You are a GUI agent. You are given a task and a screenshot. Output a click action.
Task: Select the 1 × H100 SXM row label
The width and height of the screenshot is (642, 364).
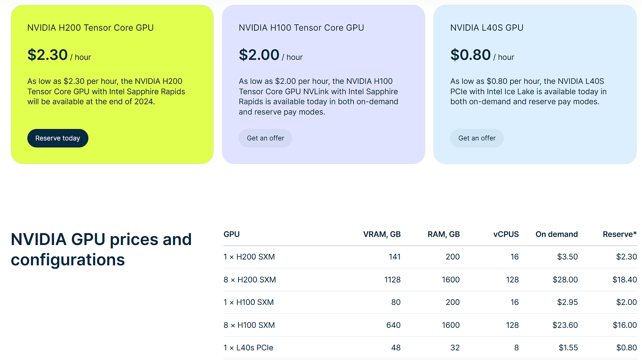coord(249,302)
